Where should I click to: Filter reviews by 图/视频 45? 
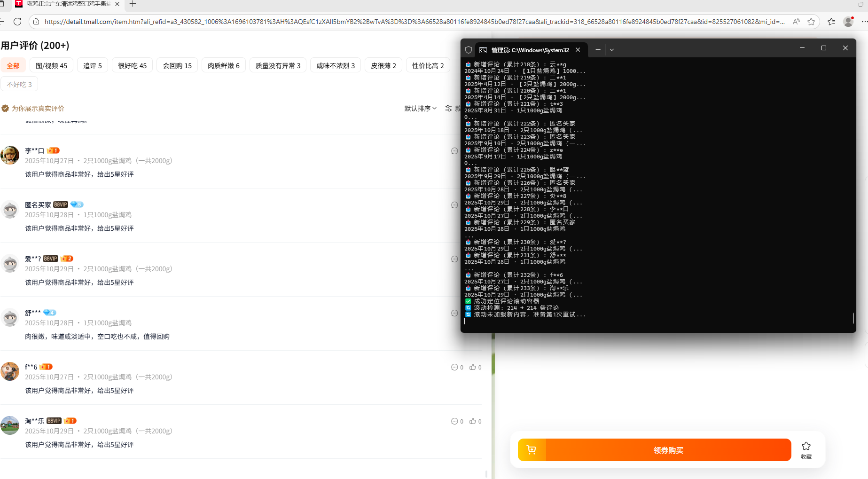tap(51, 66)
